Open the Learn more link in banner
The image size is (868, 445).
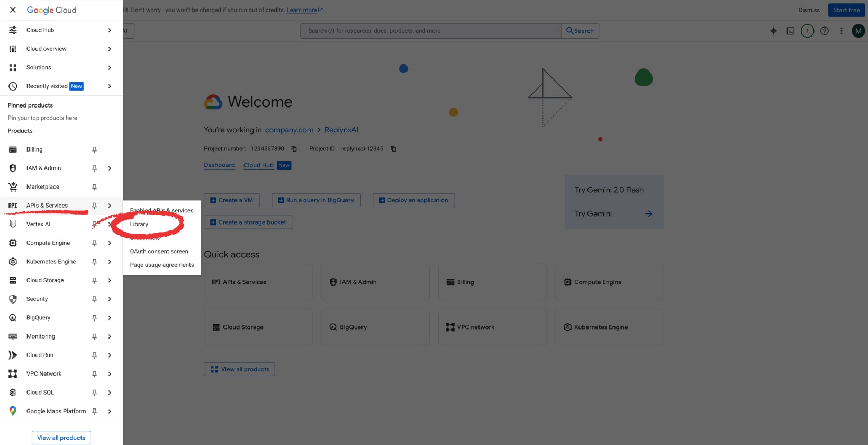(x=304, y=10)
